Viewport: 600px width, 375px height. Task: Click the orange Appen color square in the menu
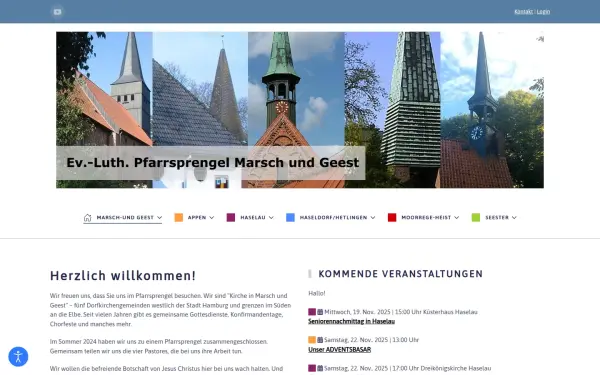(x=179, y=217)
